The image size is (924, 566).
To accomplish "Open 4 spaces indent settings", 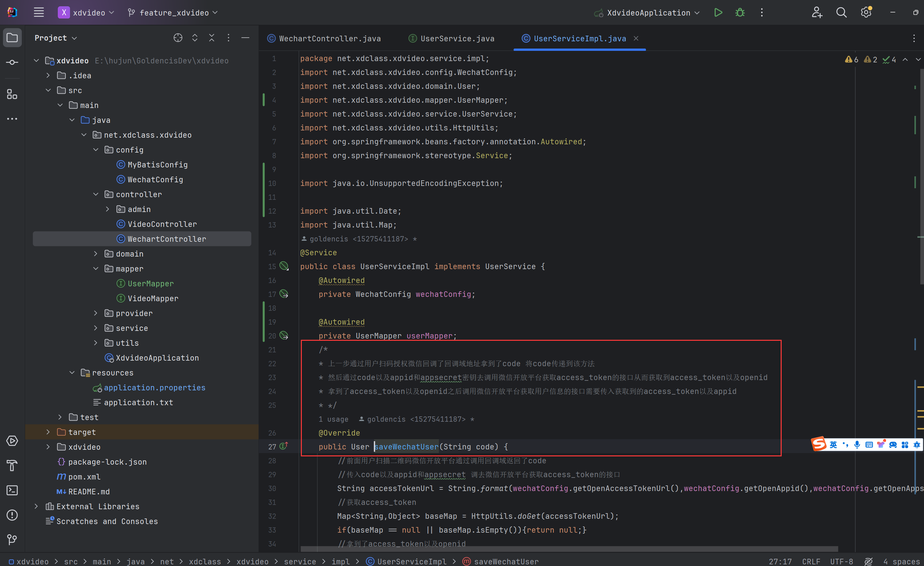I will tap(902, 561).
